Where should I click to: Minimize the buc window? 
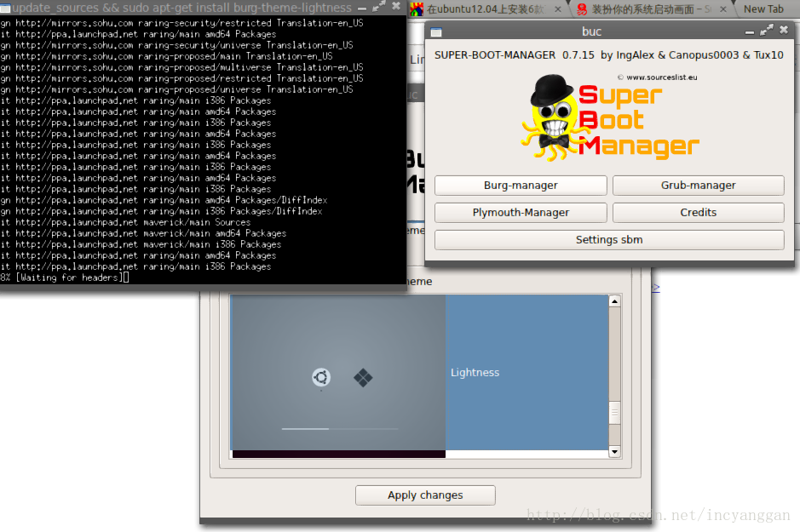click(750, 32)
